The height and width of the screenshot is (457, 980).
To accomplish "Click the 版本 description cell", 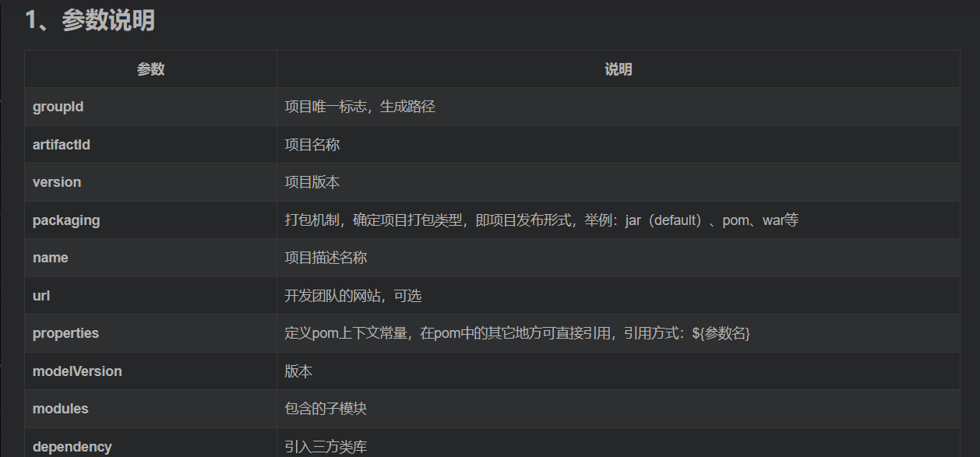I will coord(298,371).
